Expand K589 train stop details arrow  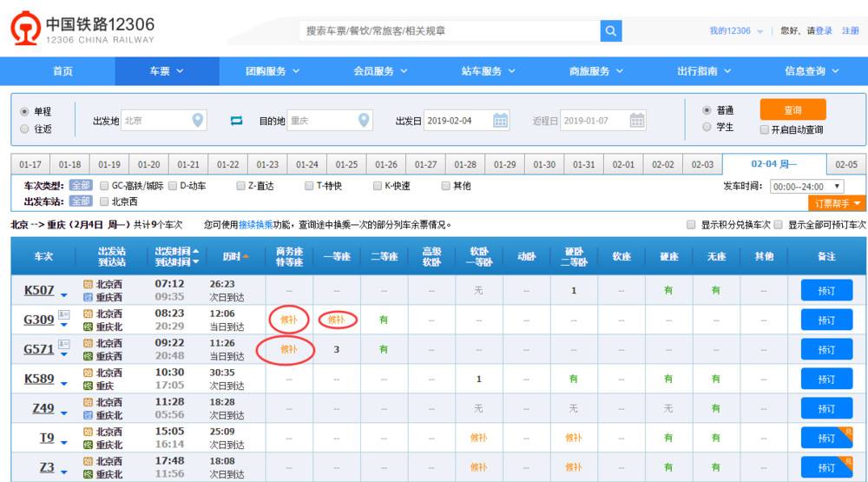coord(63,383)
